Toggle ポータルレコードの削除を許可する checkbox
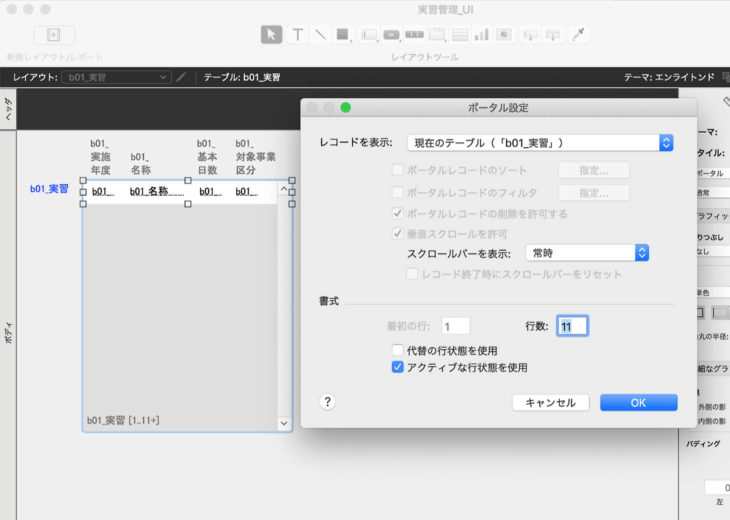Image resolution: width=730 pixels, height=520 pixels. tap(398, 214)
